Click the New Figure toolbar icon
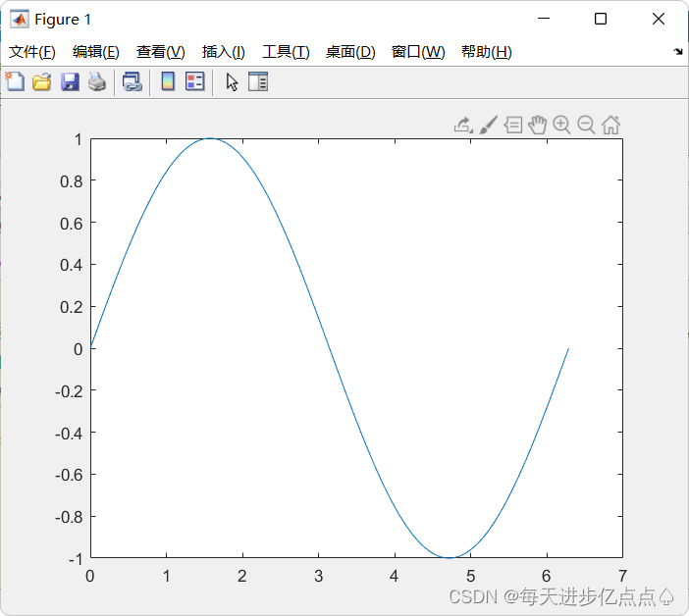This screenshot has height=616, width=689. (15, 82)
